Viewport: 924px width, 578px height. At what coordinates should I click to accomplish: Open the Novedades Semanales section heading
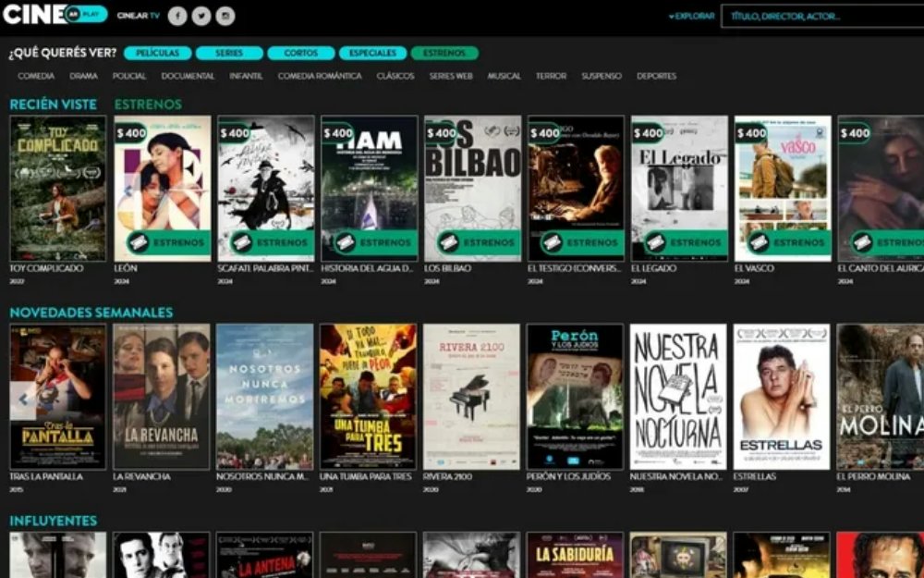pos(91,313)
